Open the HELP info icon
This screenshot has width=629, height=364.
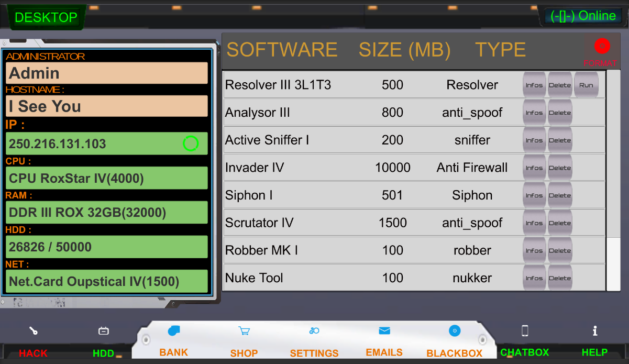pyautogui.click(x=595, y=330)
